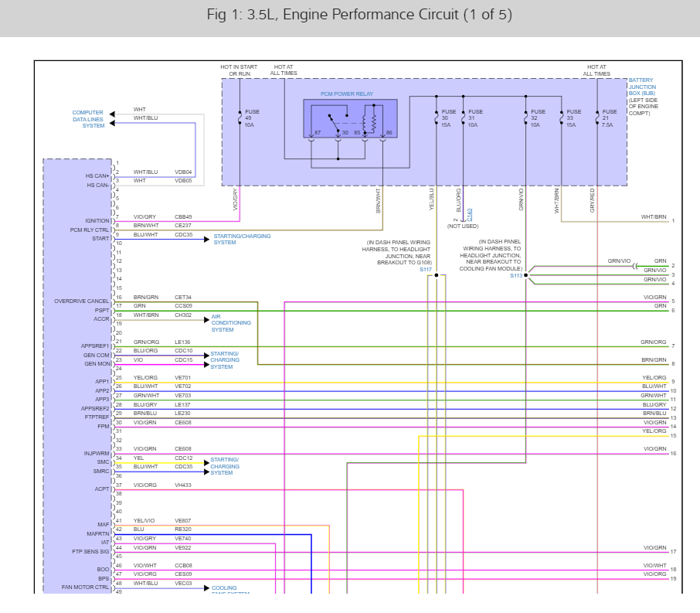Open Starting/Charging System link beside GEN COM
Viewport: 700px width, 613px height.
(x=225, y=360)
